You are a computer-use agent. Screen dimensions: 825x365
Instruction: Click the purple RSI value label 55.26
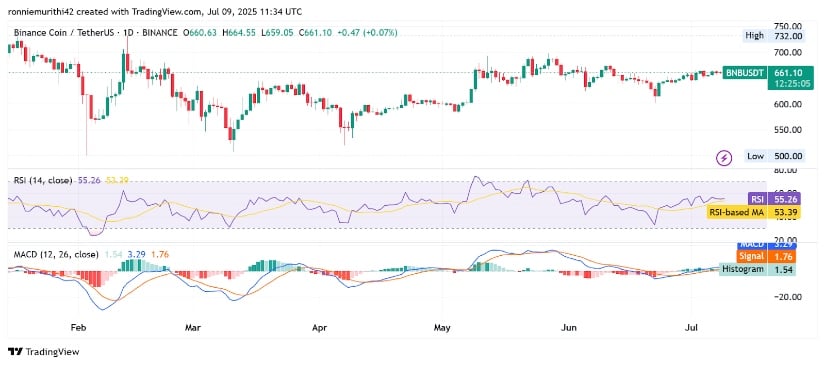click(x=784, y=199)
